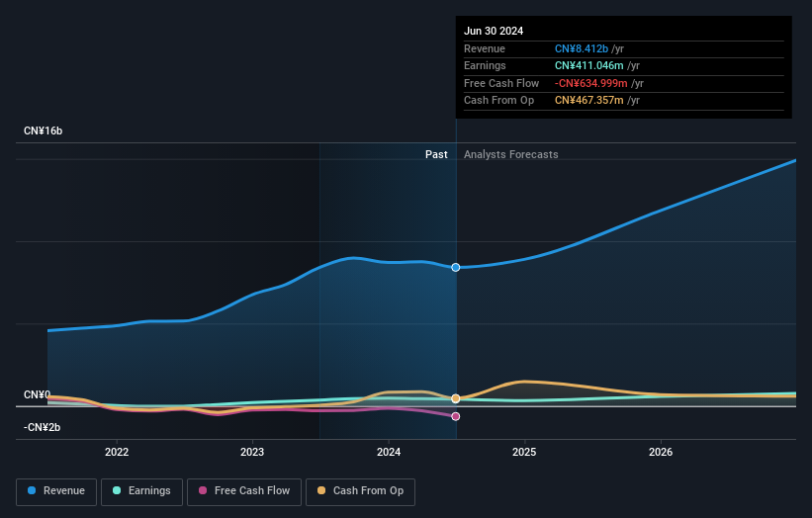The width and height of the screenshot is (812, 518).
Task: Click the -CN¥2b y-axis label
Action: pos(42,427)
